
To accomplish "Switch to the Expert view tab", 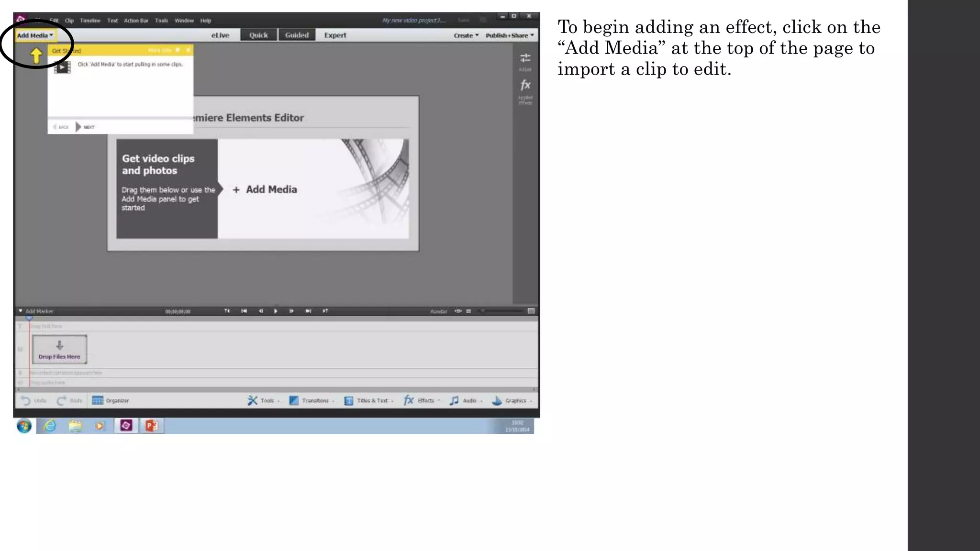I will tap(335, 35).
